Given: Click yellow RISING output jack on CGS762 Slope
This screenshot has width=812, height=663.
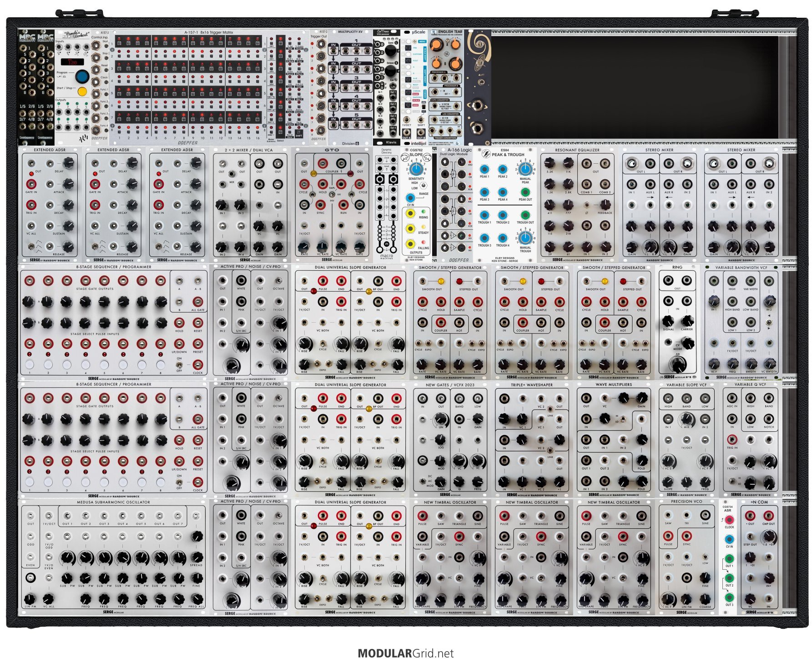Looking at the screenshot, I should tap(410, 213).
